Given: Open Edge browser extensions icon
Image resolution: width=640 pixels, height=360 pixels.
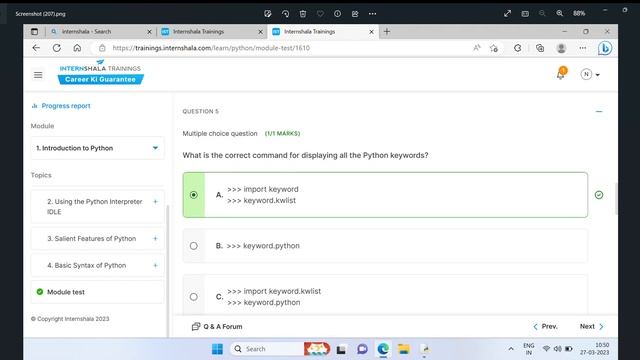Looking at the screenshot, I should pyautogui.click(x=518, y=48).
